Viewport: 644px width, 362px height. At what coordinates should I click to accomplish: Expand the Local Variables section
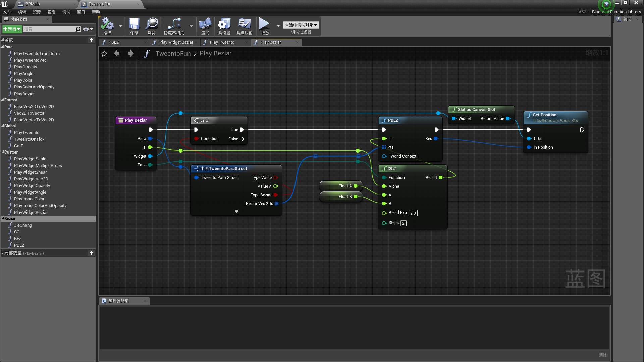point(3,253)
